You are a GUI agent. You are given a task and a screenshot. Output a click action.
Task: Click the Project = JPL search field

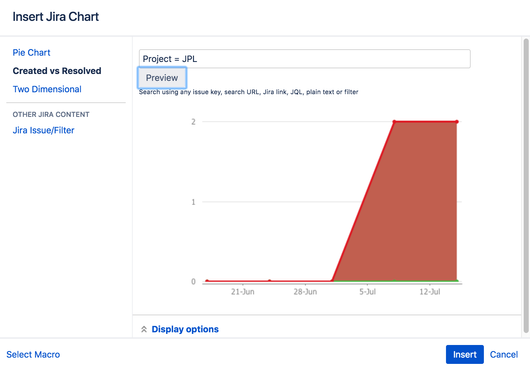click(x=304, y=59)
